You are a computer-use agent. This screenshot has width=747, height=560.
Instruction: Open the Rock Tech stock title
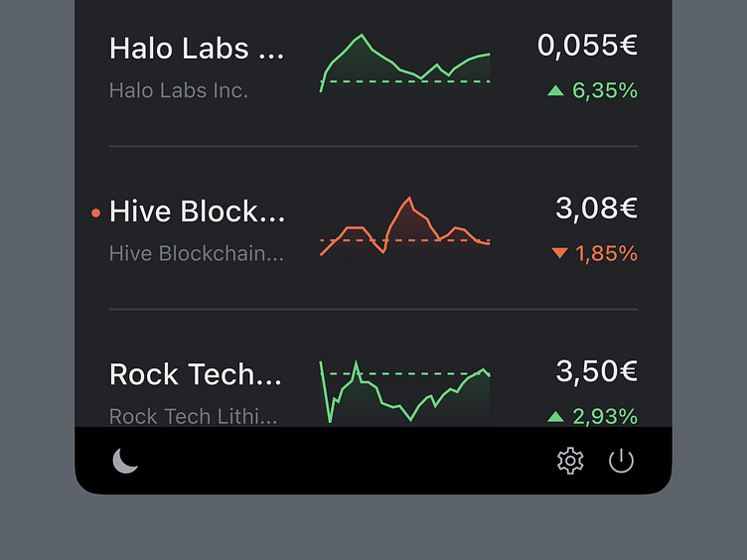(x=196, y=374)
